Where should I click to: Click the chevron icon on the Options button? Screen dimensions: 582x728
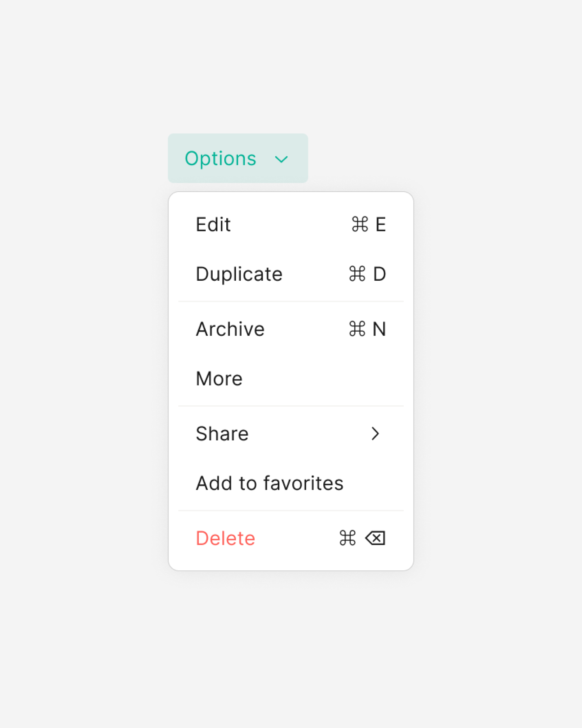pyautogui.click(x=281, y=159)
